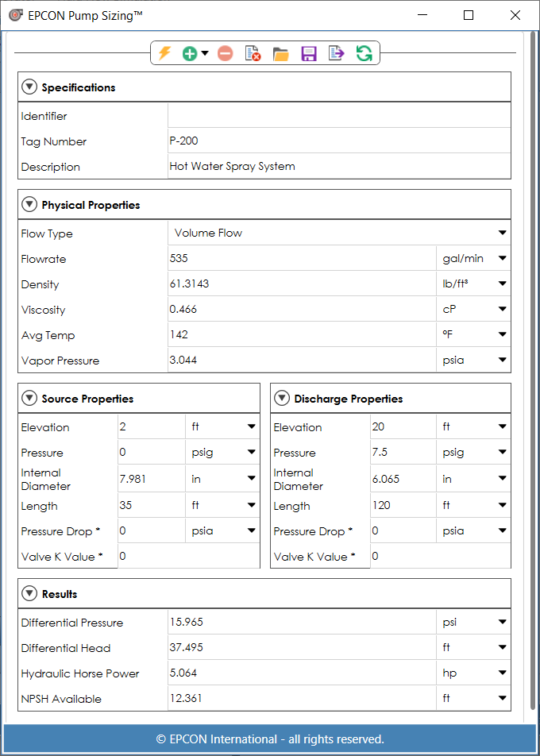Save using the purple floppy disk icon
Image resolution: width=540 pixels, height=756 pixels.
309,53
